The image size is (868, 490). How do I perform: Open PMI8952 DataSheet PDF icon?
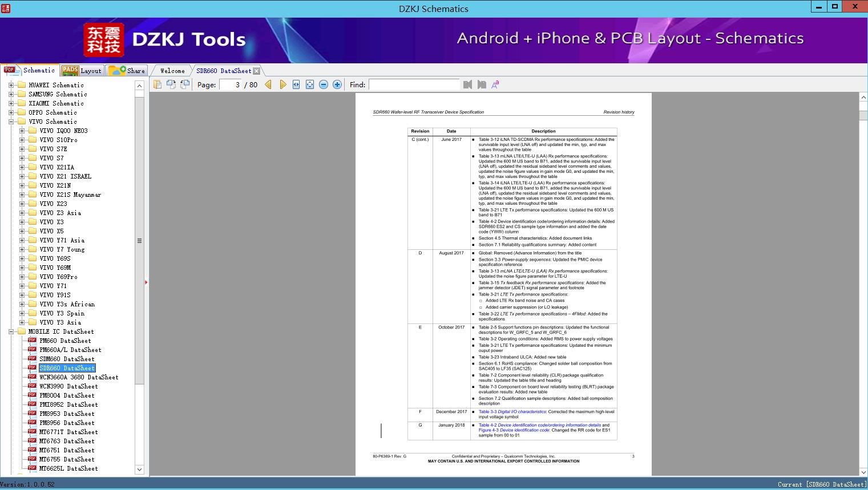click(32, 404)
